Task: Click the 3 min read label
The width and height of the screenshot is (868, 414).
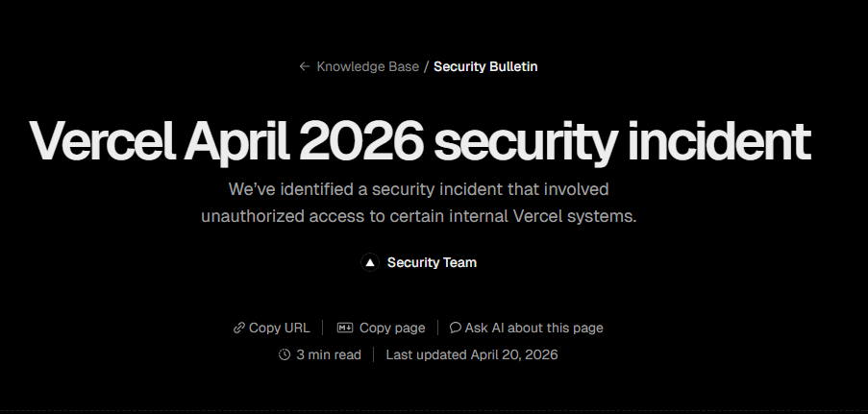Action: pos(329,354)
